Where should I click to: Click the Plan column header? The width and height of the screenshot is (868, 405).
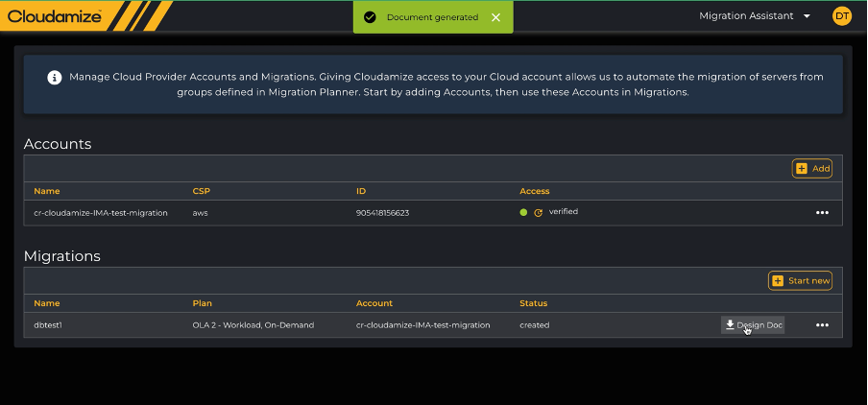click(202, 303)
